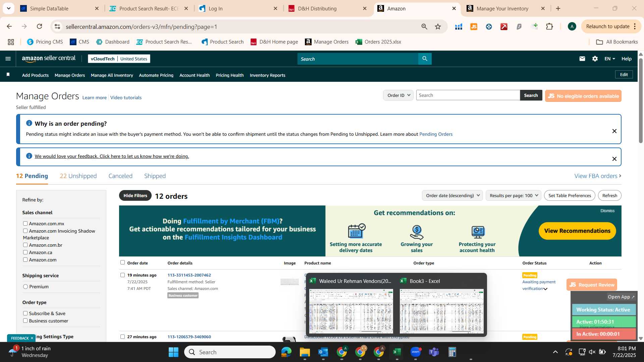Check Amazon.com Invoicing Shadow Marketplace box

coord(25,231)
